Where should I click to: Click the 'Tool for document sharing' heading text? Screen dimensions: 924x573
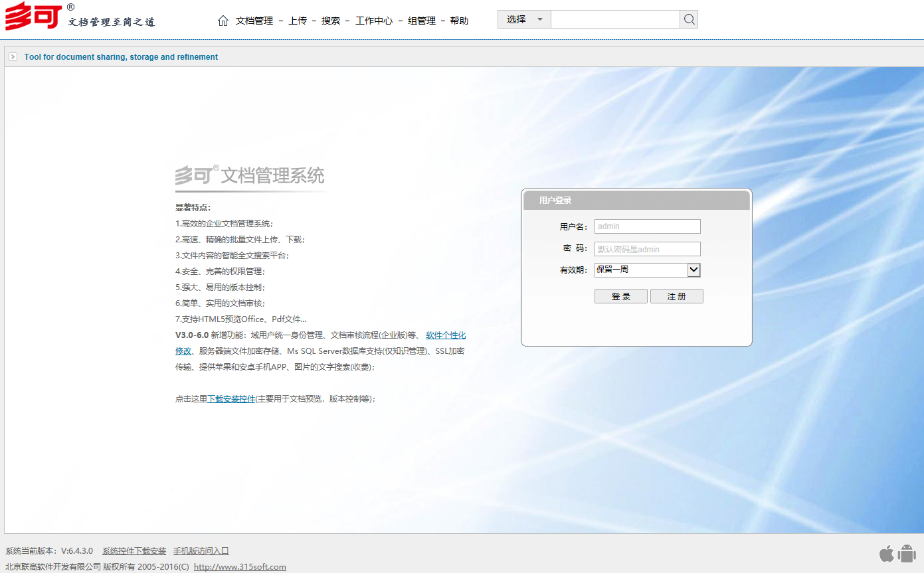[121, 57]
